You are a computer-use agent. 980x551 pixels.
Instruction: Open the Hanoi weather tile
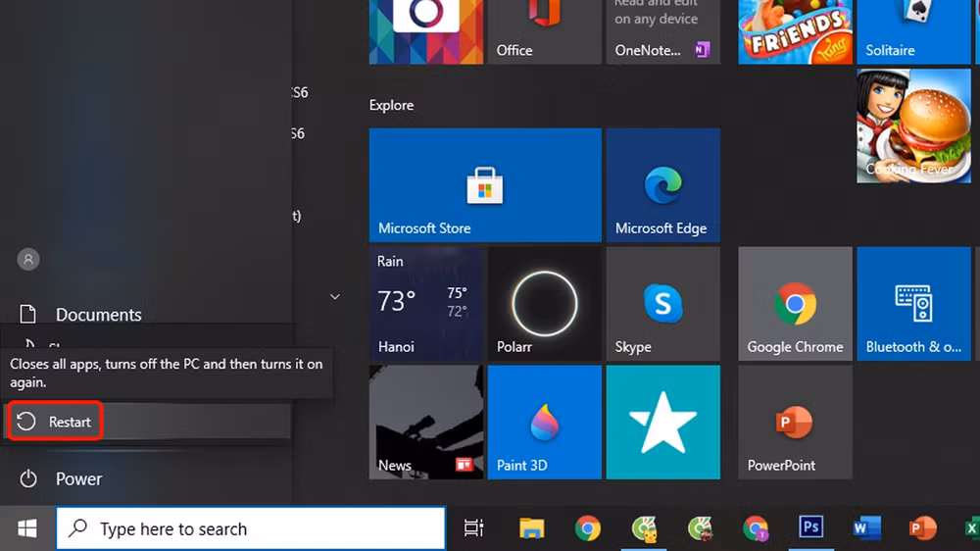click(x=425, y=304)
